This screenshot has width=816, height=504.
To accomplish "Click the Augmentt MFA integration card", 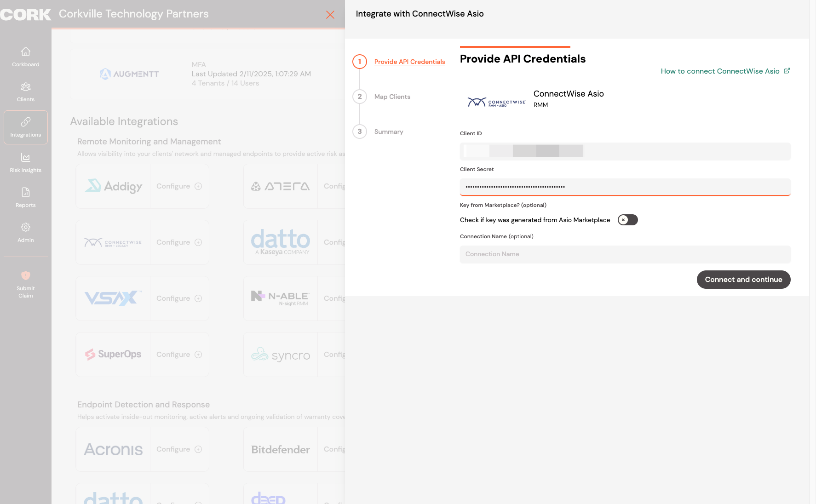I will point(208,74).
